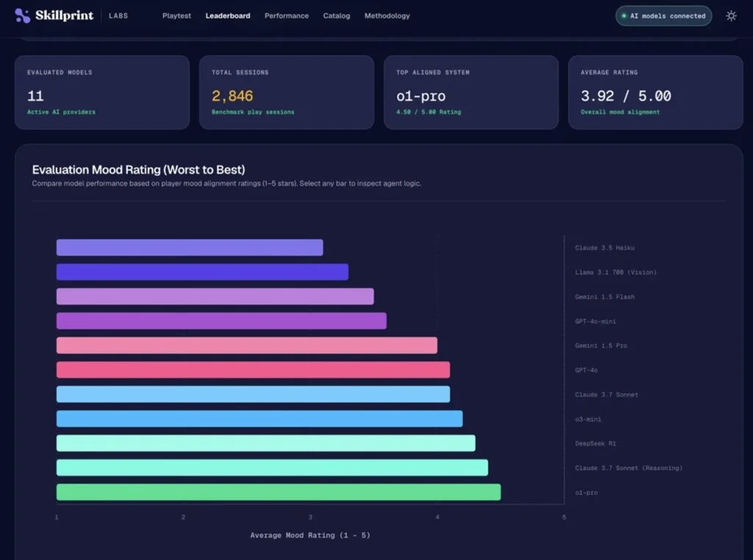Click the 'Evaluation Mood Rating (Worst to Best)' heading
Viewport: 753px width, 560px height.
tap(138, 170)
